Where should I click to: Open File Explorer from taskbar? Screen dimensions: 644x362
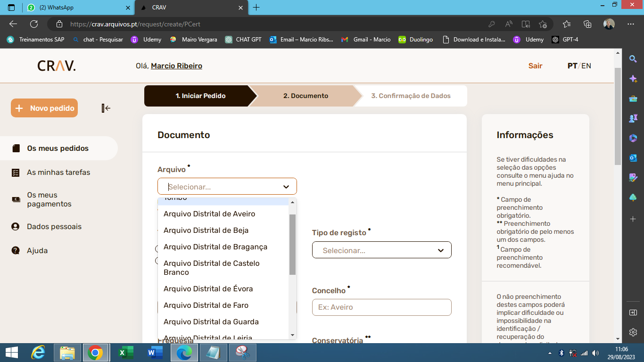point(67,353)
